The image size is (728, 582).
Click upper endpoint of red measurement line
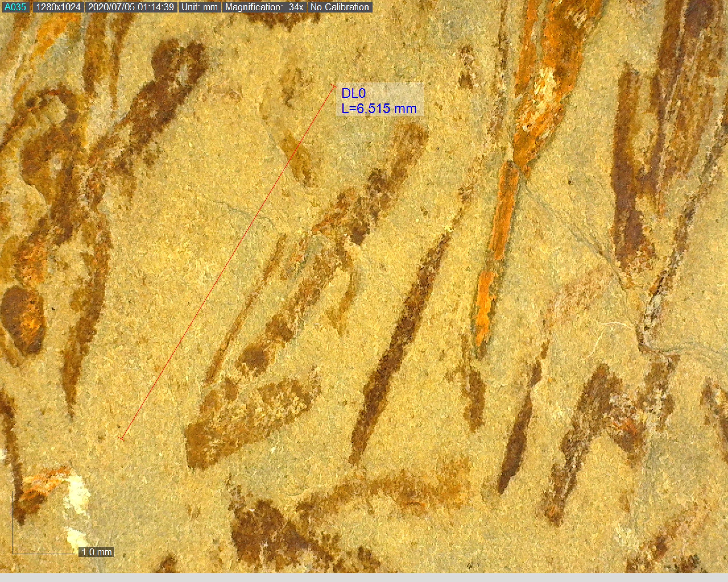(334, 86)
